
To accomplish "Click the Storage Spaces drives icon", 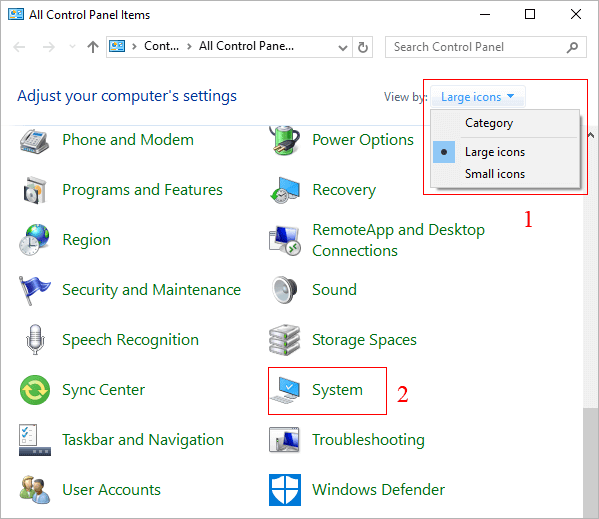I will (285, 340).
